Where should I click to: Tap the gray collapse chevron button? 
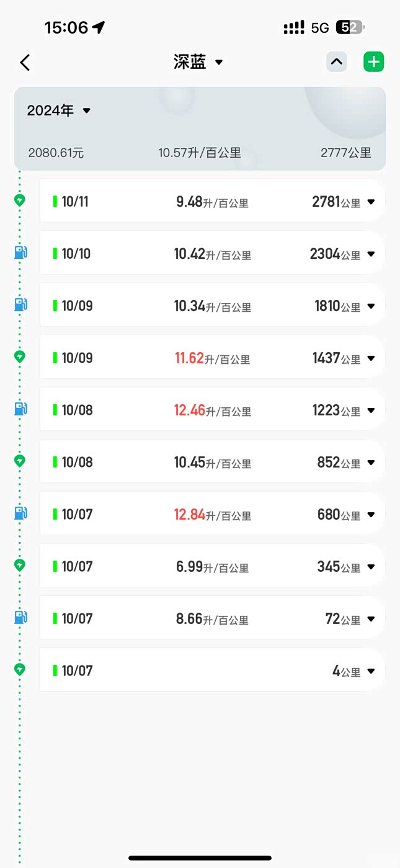coord(337,62)
